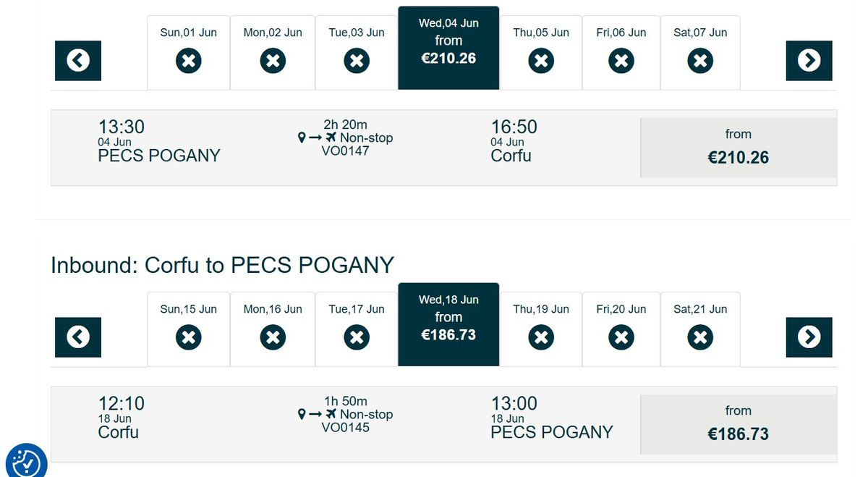Image resolution: width=868 pixels, height=477 pixels.
Task: Open inbound flight VO0145 details
Action: [345, 428]
